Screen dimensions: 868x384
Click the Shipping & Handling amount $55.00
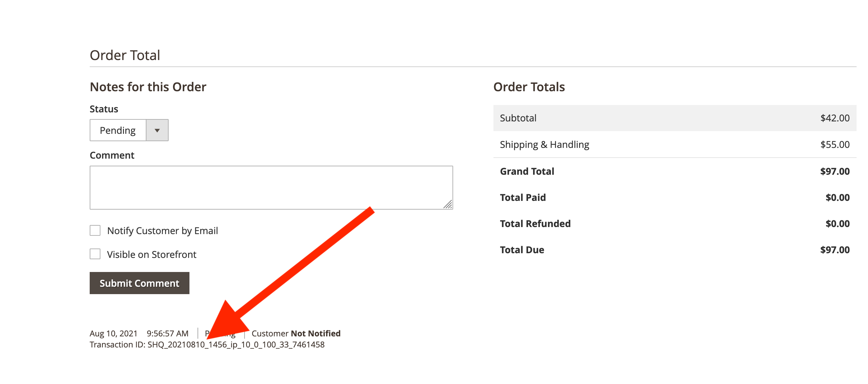[835, 145]
